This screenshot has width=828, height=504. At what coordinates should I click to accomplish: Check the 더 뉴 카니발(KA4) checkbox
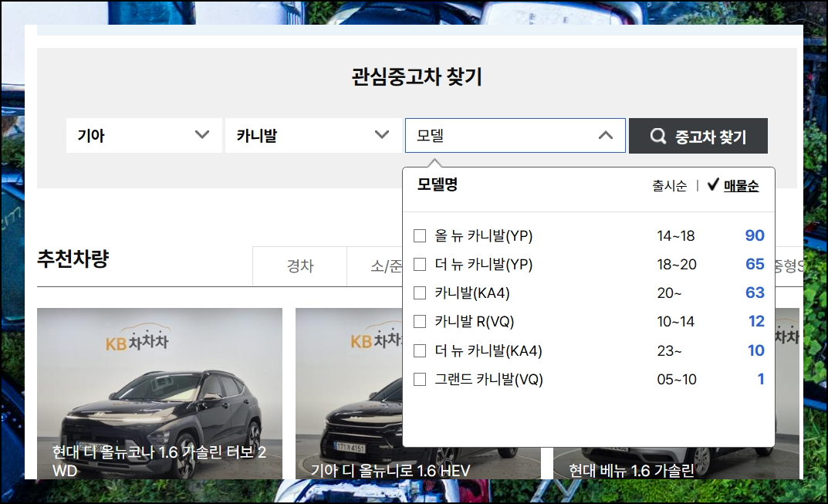(x=420, y=350)
